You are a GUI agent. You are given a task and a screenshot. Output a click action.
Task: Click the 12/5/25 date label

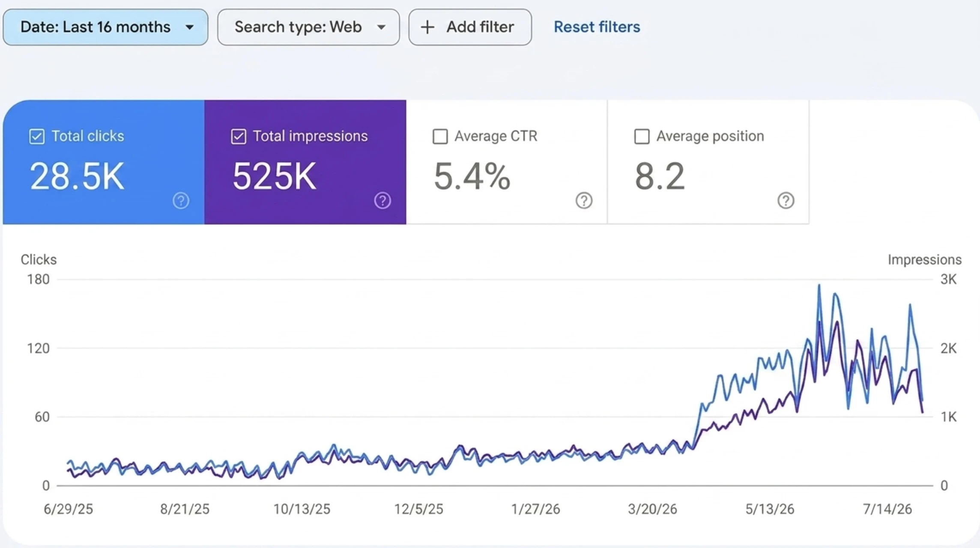click(x=419, y=509)
